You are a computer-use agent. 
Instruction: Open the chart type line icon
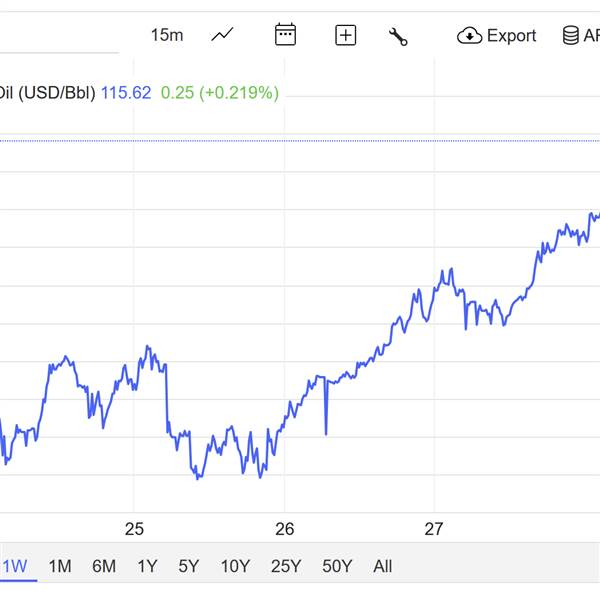pos(222,36)
